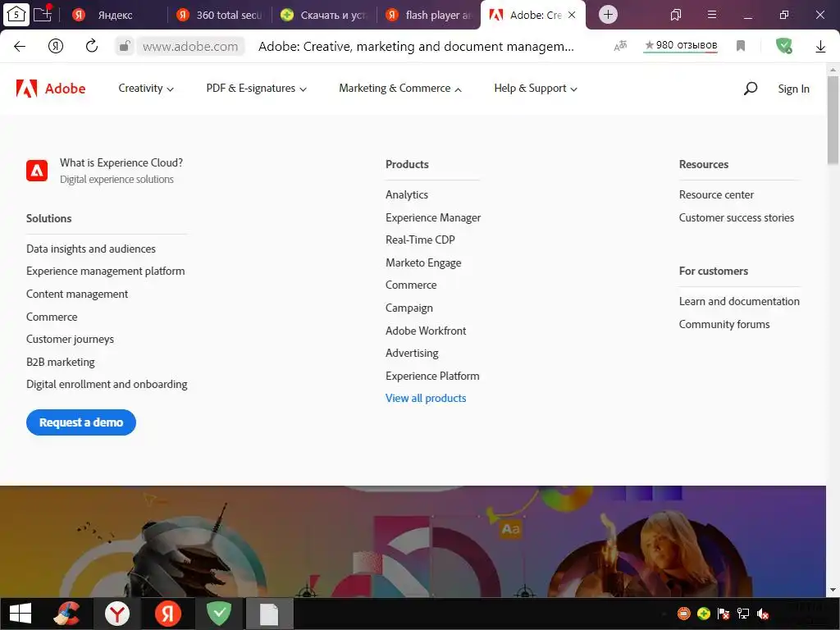The height and width of the screenshot is (630, 840).
Task: Expand the PDF & E-signatures menu
Action: click(256, 89)
